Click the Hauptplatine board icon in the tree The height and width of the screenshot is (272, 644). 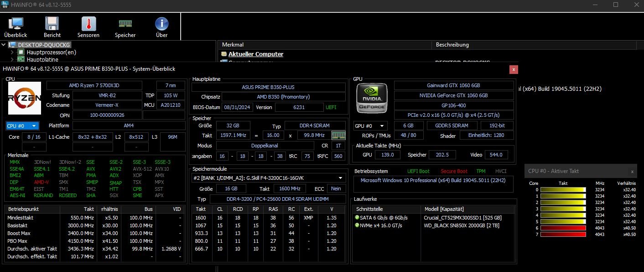pyautogui.click(x=21, y=59)
